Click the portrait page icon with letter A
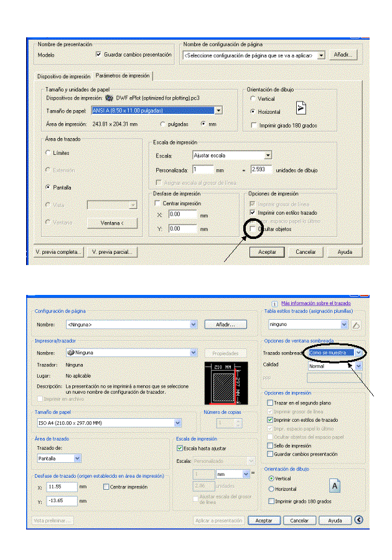 pos(335,486)
